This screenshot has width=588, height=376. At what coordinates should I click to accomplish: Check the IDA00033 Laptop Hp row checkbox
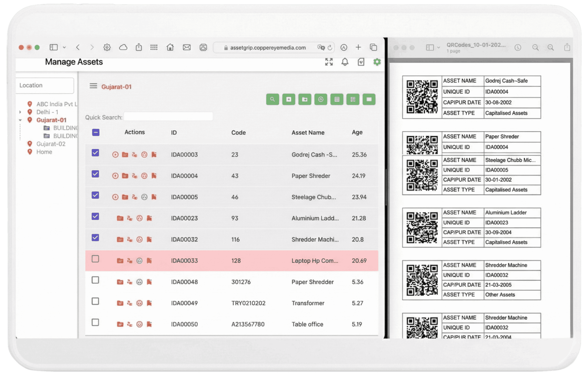tap(95, 259)
